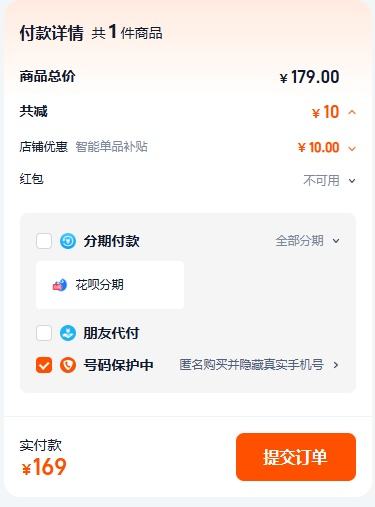Click the 分期付款 label text
This screenshot has width=375, height=507.
tap(111, 241)
